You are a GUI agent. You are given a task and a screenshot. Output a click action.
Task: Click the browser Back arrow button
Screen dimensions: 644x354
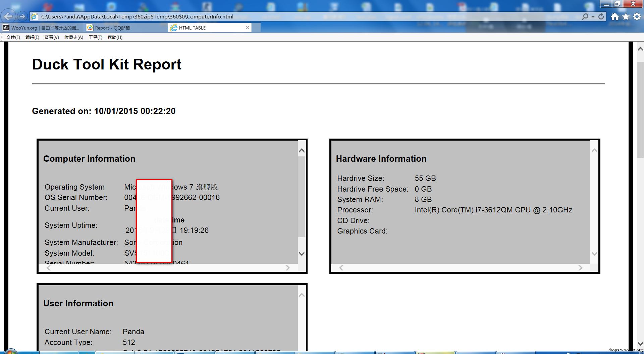click(x=8, y=16)
